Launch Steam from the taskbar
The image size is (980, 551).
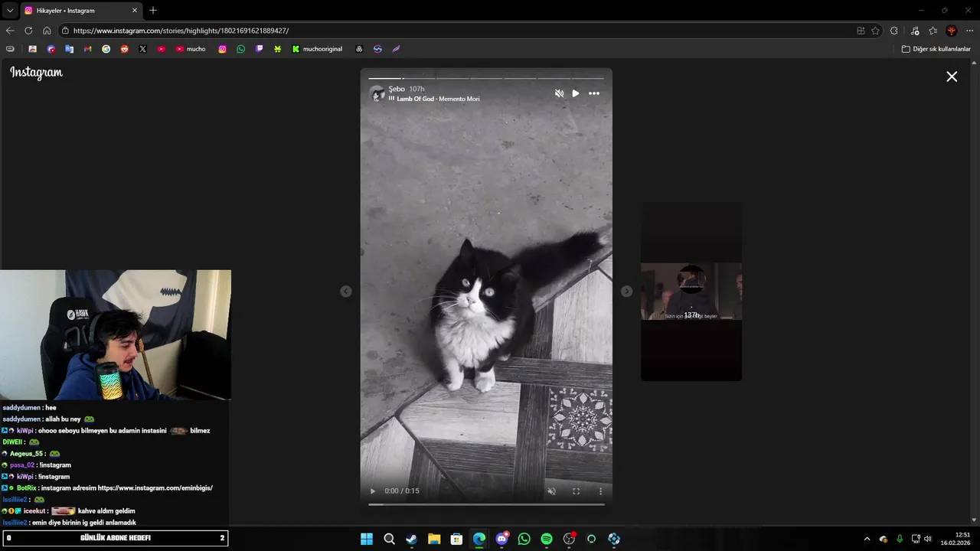click(x=411, y=539)
